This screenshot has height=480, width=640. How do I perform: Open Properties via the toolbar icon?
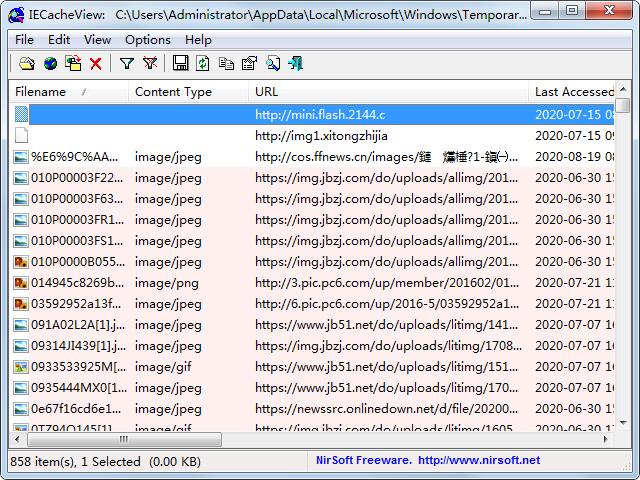pos(249,64)
